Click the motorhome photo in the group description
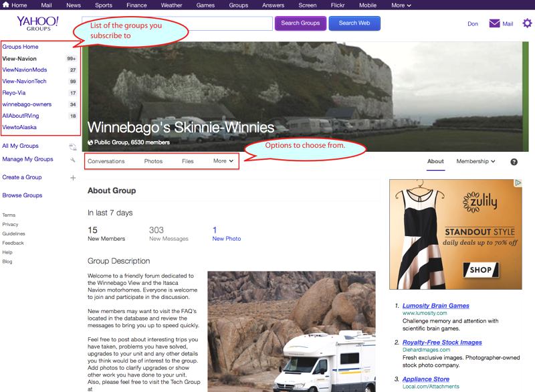This screenshot has width=535, height=392. tap(291, 331)
